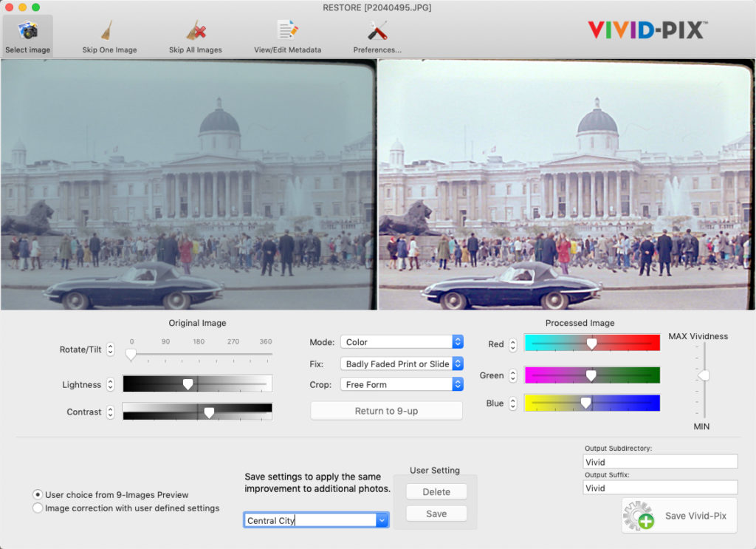
Task: Click the Contrast slider handle
Action: [209, 412]
